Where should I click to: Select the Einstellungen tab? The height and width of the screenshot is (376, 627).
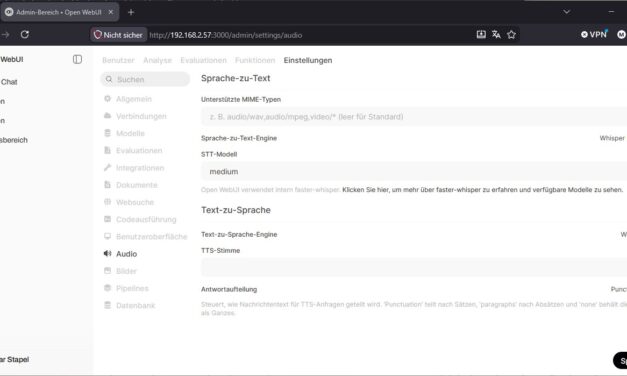(308, 60)
